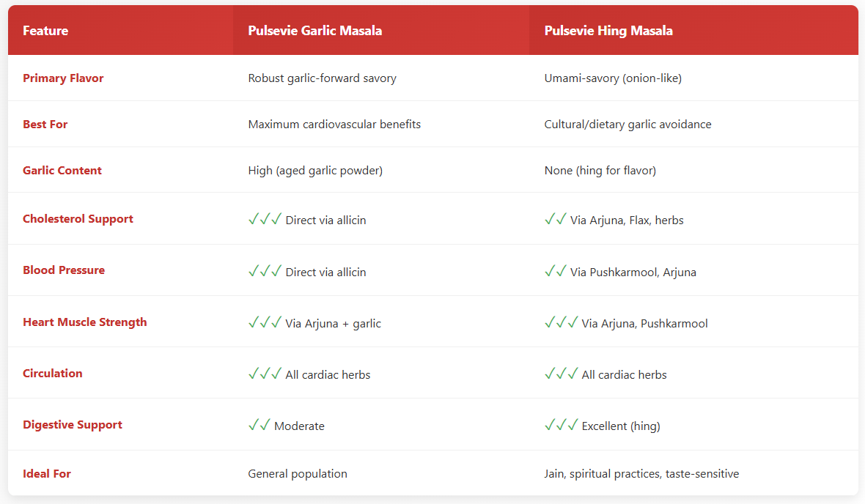
Task: Click the Heart Muscle Strength row label
Action: 84,322
